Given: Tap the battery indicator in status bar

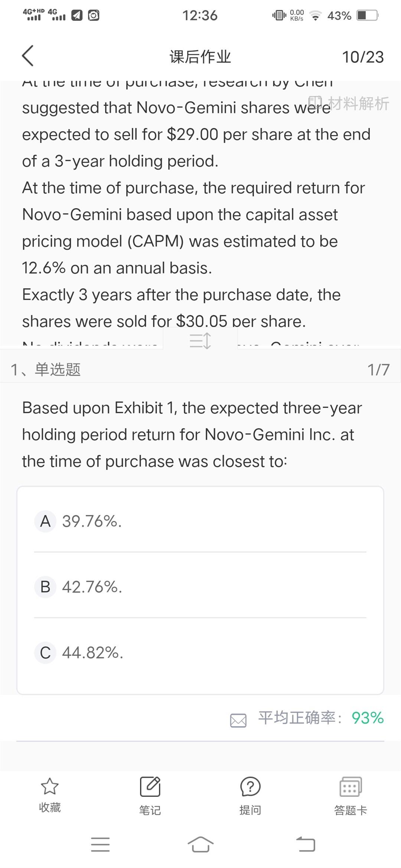Looking at the screenshot, I should tap(367, 15).
